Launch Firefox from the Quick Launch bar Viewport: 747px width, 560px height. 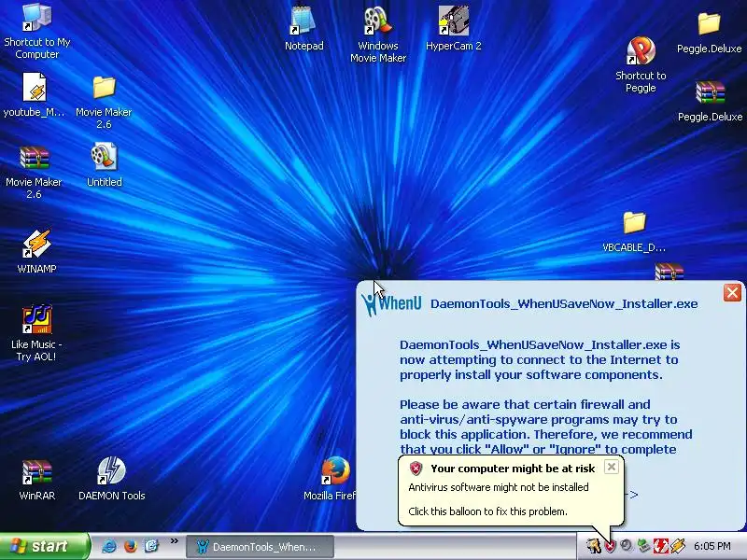click(x=131, y=546)
